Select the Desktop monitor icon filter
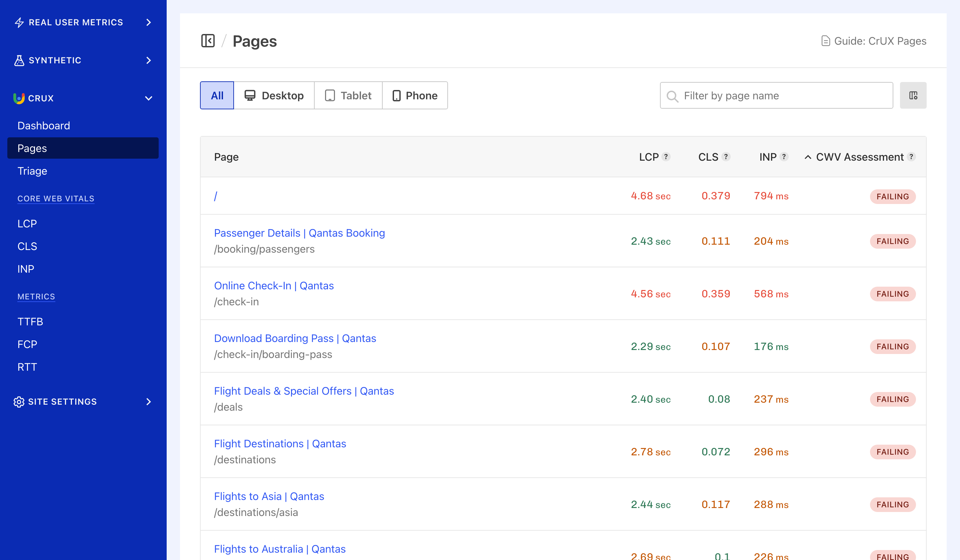The height and width of the screenshot is (560, 960). click(x=250, y=95)
